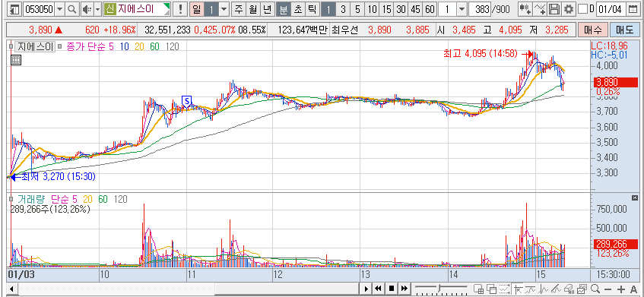The width and height of the screenshot is (644, 297).
Task: Open chart settings gear icon
Action: coord(569,9)
